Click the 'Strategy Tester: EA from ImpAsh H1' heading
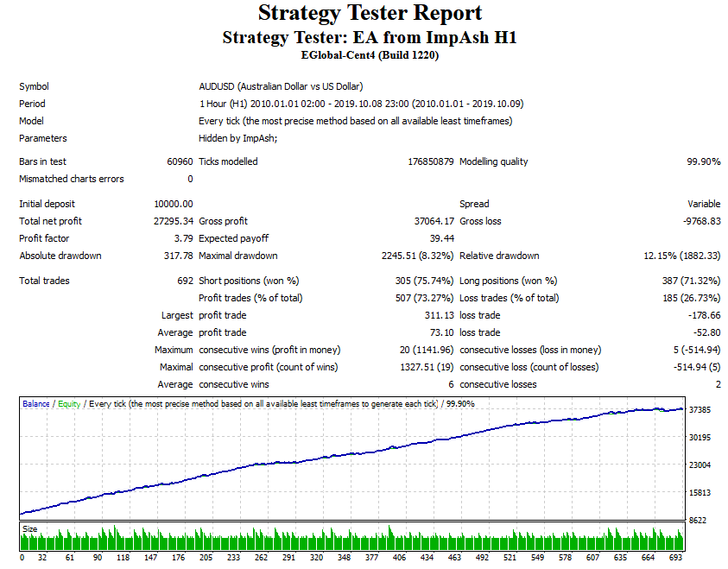The image size is (728, 569). coord(370,38)
